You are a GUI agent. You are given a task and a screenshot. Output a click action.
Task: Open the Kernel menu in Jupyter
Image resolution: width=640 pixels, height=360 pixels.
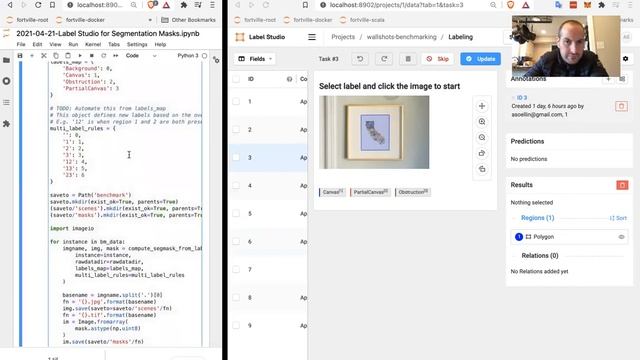click(93, 44)
